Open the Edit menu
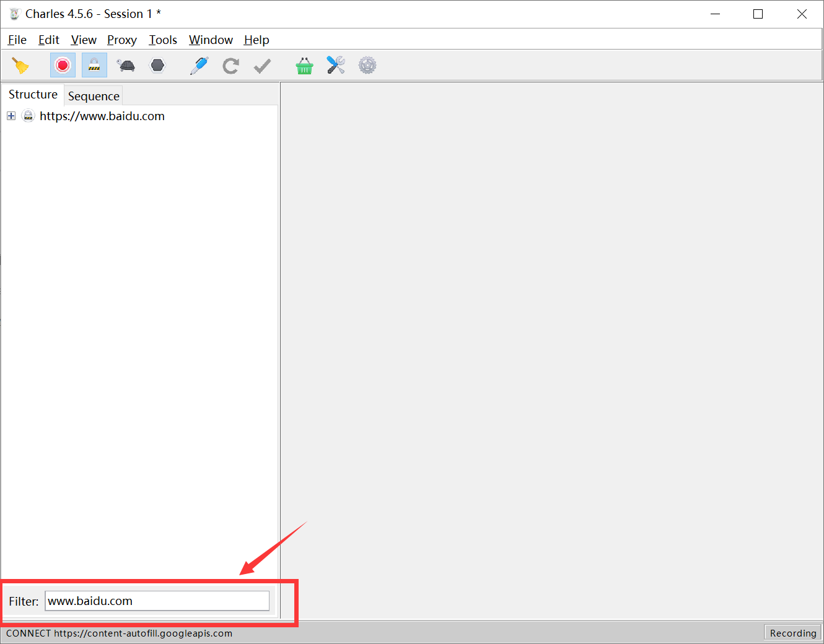 pos(49,40)
